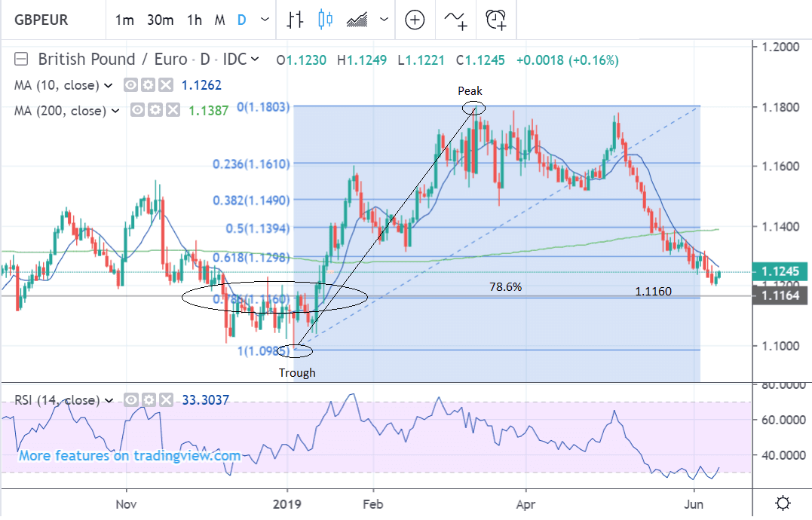This screenshot has height=520, width=812.
Task: Click the Jun date axis label
Action: (x=694, y=504)
